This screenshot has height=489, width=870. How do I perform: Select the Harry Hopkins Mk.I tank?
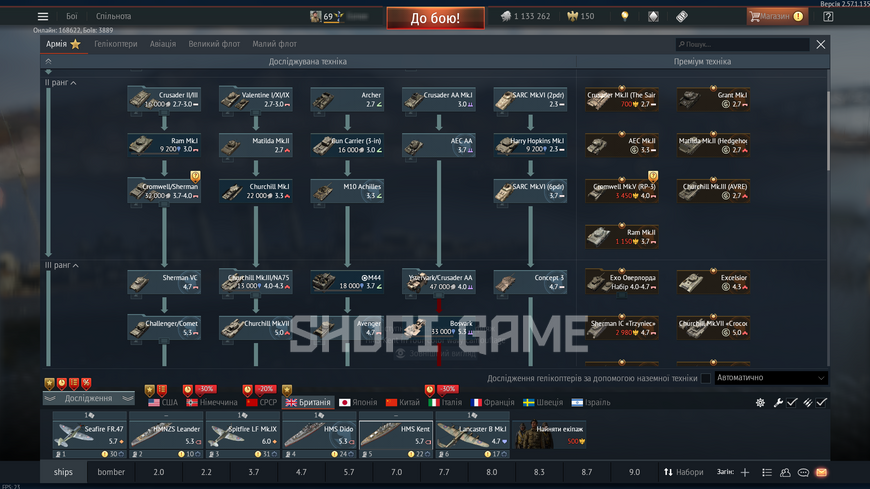coord(530,145)
